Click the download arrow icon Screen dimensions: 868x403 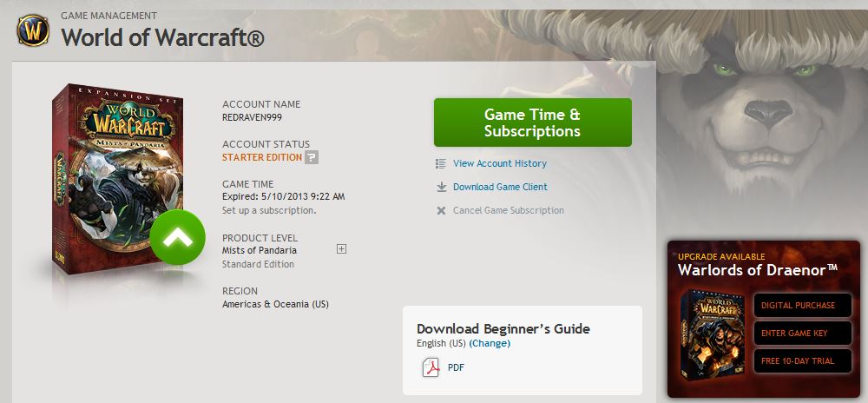coord(441,187)
